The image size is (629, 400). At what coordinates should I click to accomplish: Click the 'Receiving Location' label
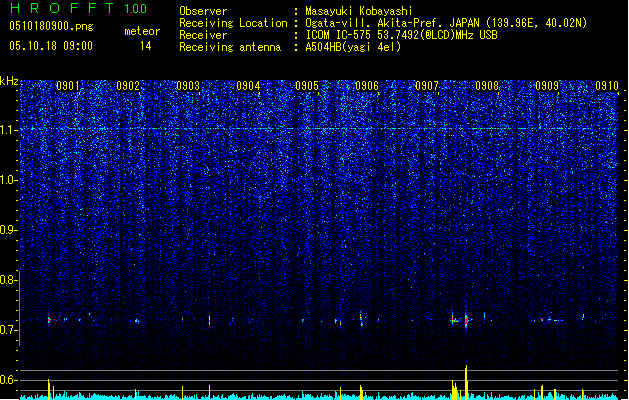pyautogui.click(x=233, y=23)
